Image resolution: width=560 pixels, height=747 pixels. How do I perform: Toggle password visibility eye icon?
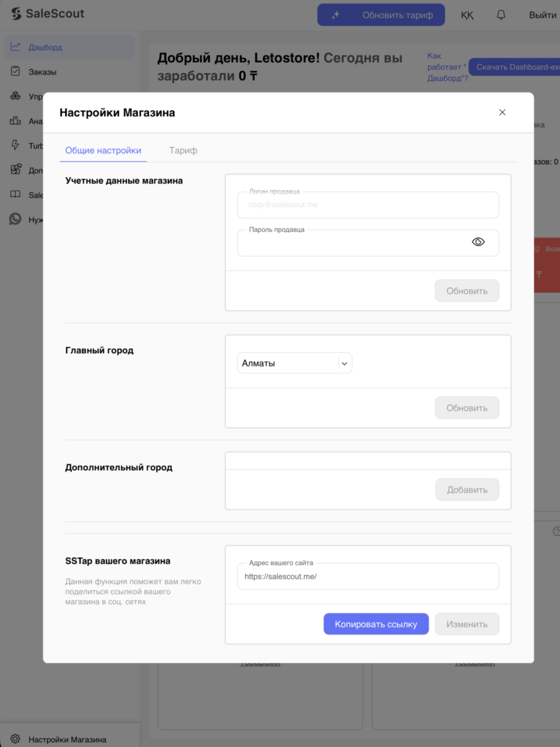point(478,242)
